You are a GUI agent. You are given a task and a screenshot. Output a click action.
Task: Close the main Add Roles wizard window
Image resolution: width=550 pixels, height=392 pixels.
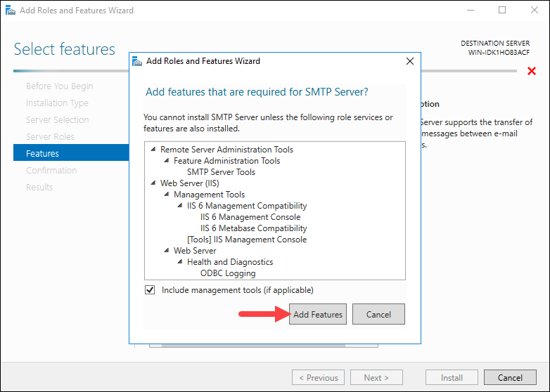click(x=535, y=10)
